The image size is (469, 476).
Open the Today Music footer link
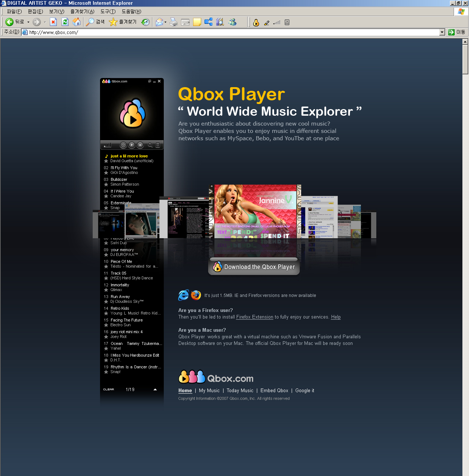pyautogui.click(x=240, y=391)
